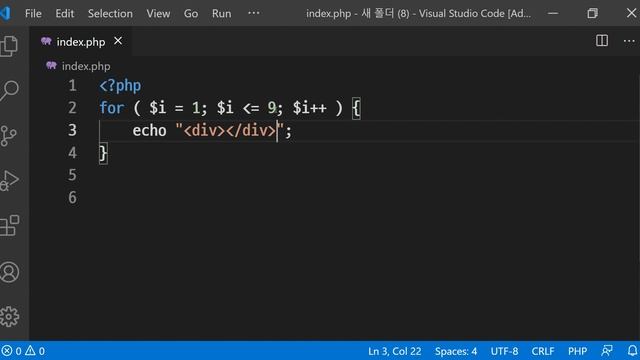
Task: Click line number 4 in gutter
Action: [72, 153]
